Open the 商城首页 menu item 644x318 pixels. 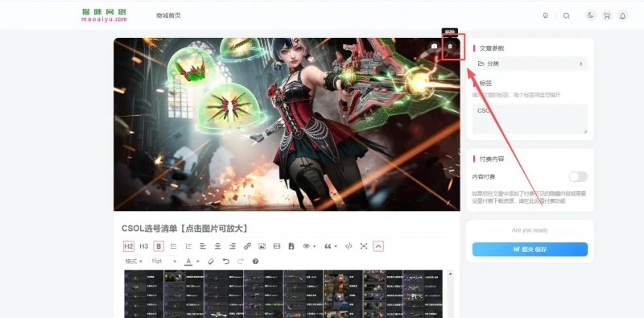(x=168, y=15)
